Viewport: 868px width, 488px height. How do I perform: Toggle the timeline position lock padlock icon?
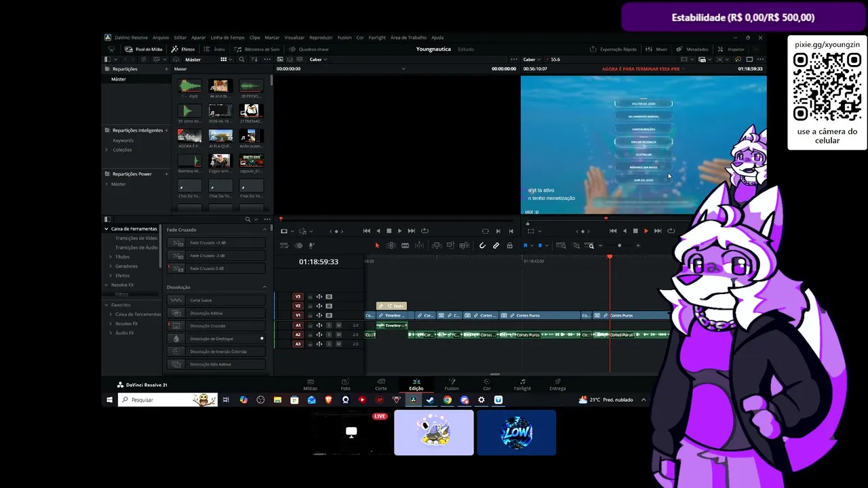tap(509, 245)
